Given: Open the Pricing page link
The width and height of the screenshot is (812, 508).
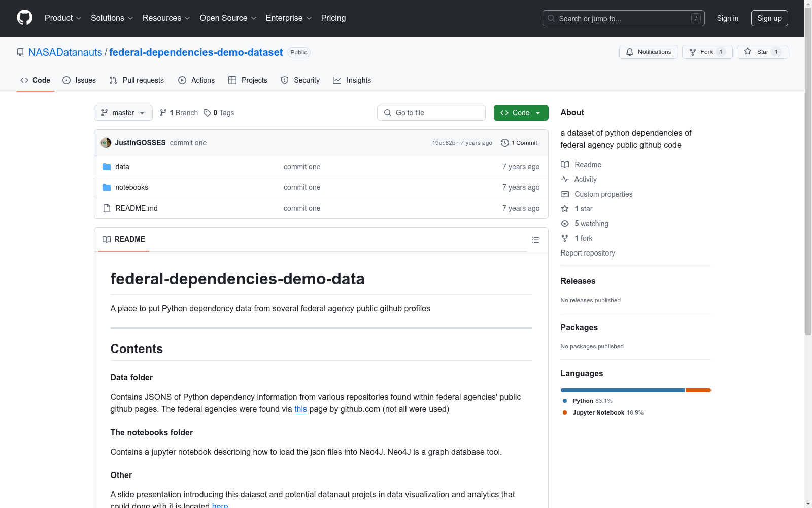Looking at the screenshot, I should tap(333, 18).
